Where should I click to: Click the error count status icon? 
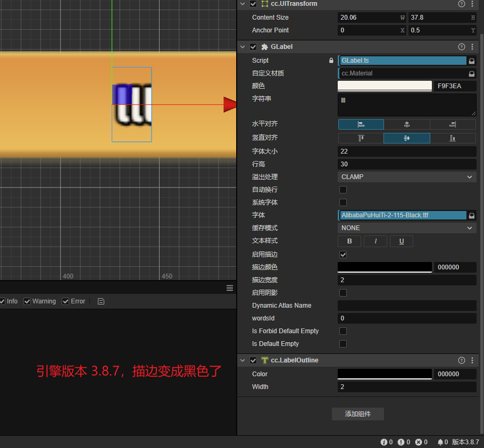click(x=419, y=442)
